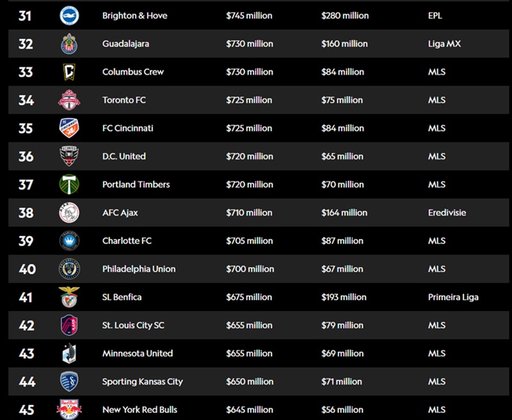
Task: Open the Philadelphia Union team name
Action: 139,269
